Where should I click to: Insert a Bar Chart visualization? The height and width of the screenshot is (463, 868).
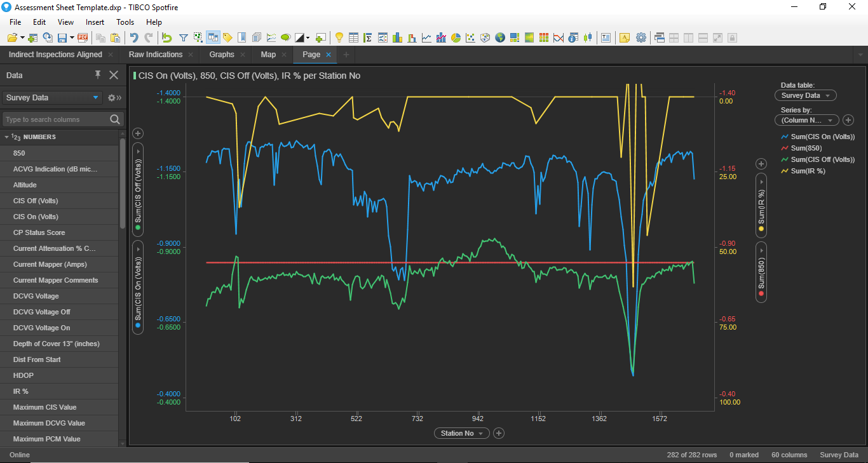click(x=398, y=37)
